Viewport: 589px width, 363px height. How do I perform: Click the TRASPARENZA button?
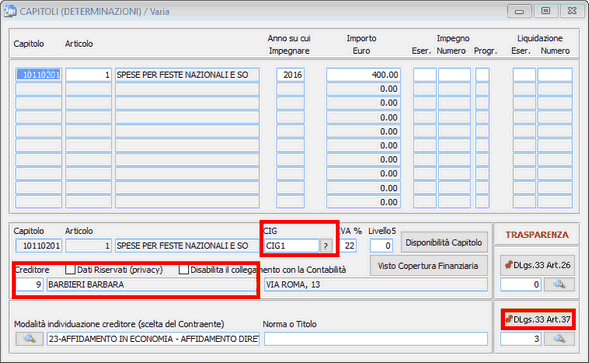pos(537,235)
